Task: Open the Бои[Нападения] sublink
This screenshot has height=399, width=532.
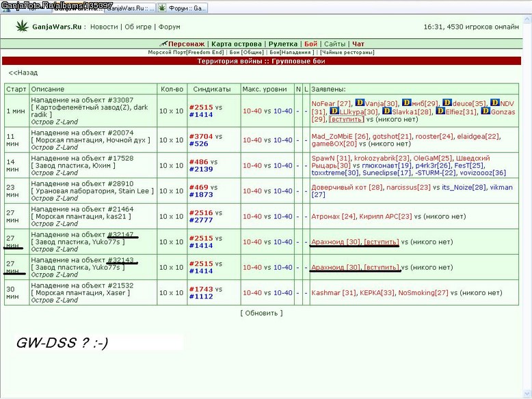Action: (x=292, y=52)
